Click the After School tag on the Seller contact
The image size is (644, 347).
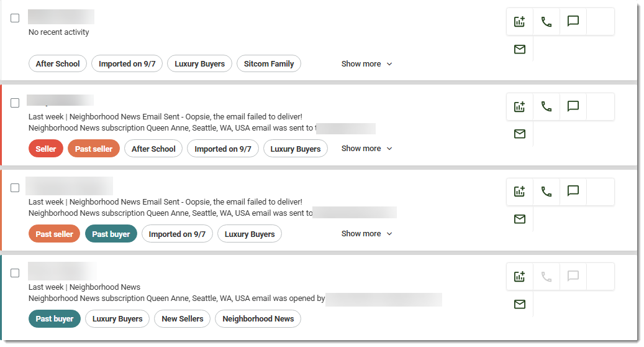(x=153, y=149)
